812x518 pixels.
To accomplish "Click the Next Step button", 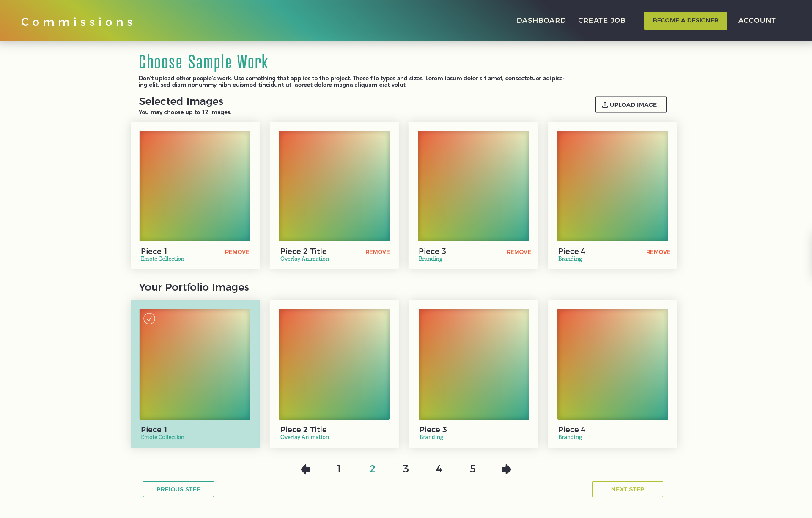I will pos(627,489).
